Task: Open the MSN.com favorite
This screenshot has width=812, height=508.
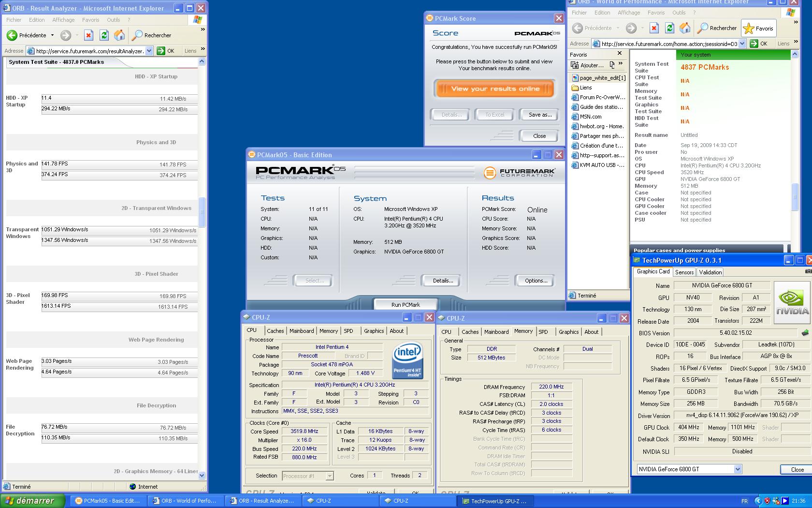Action: (587, 117)
